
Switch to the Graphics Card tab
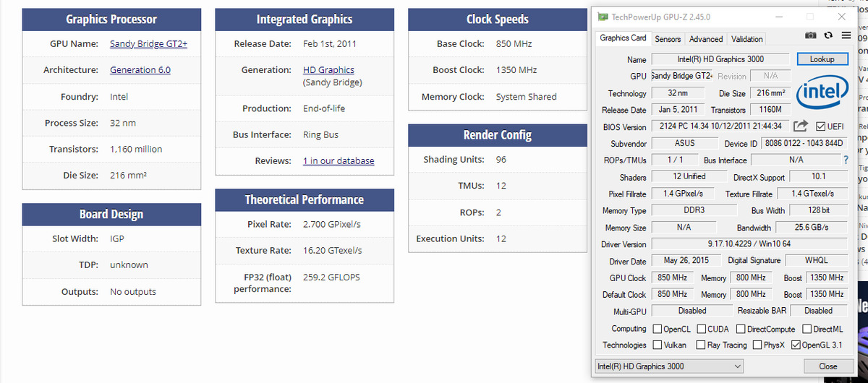pyautogui.click(x=623, y=38)
